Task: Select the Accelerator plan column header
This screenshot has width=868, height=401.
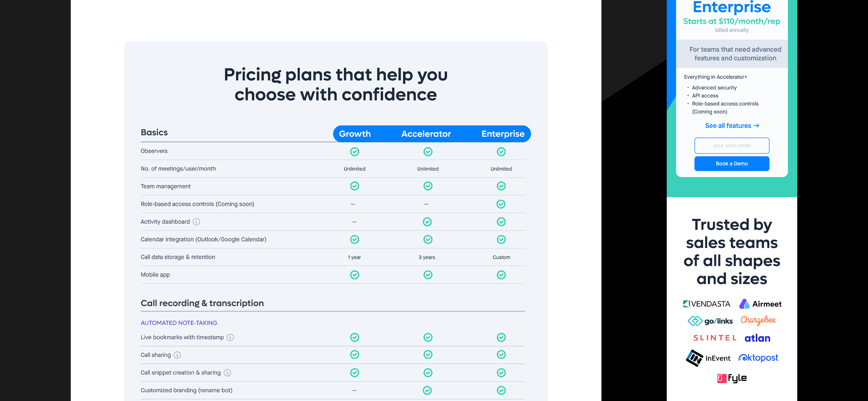Action: point(426,134)
